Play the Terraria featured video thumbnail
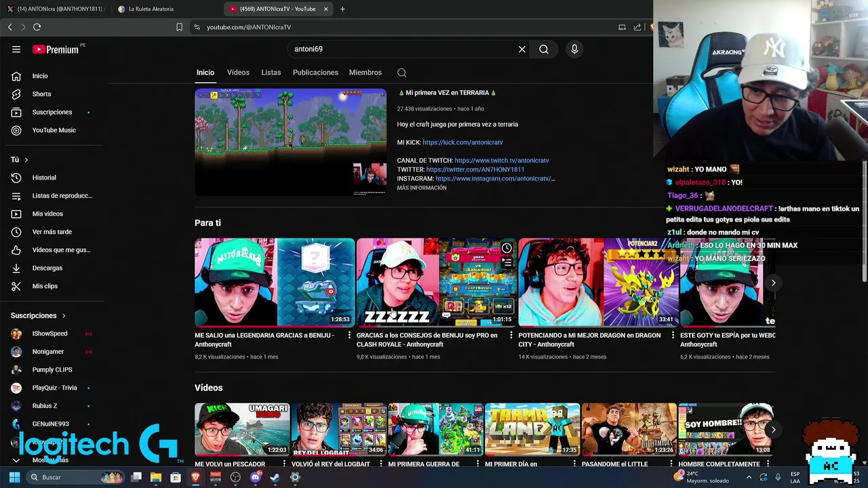Image resolution: width=868 pixels, height=488 pixels. pyautogui.click(x=290, y=142)
